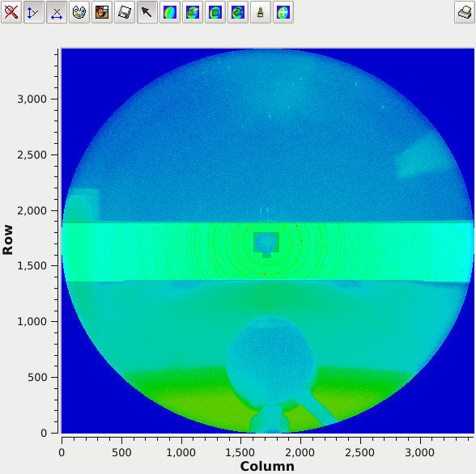Select the freeform polygon region tool
The width and height of the screenshot is (476, 474).
click(x=238, y=12)
